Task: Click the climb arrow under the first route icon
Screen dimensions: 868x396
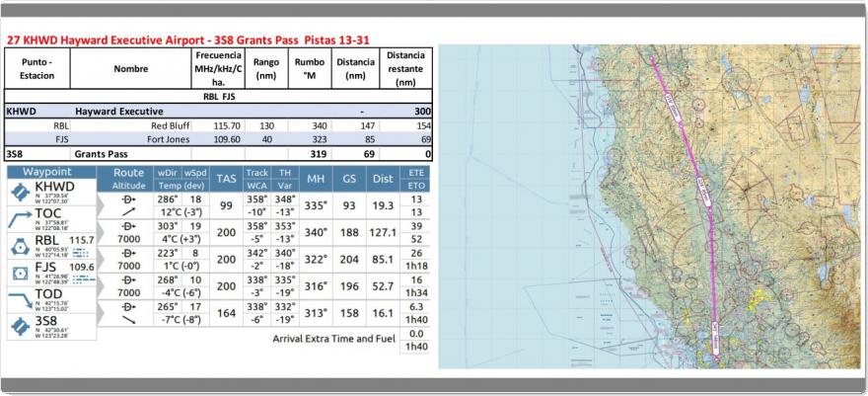Action: 128,212
